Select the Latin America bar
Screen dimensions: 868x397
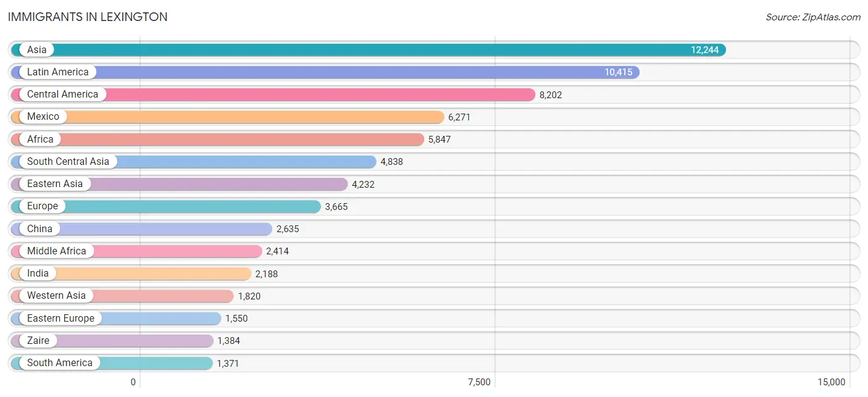(325, 72)
